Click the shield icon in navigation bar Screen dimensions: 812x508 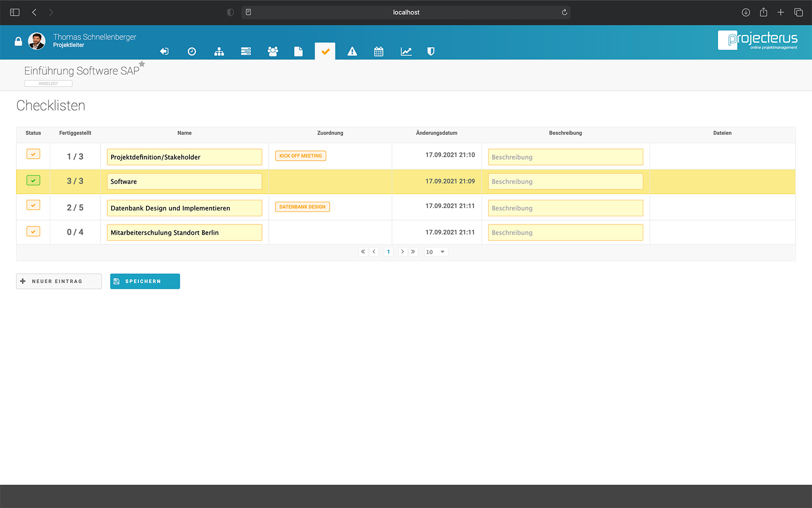431,52
